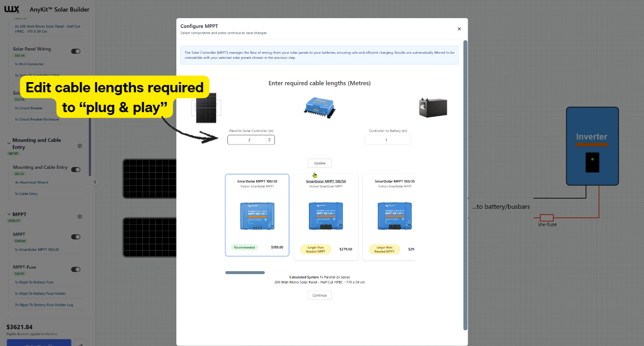Open MPPT section settings gear
Screen dimensions: 644x346
point(80,216)
